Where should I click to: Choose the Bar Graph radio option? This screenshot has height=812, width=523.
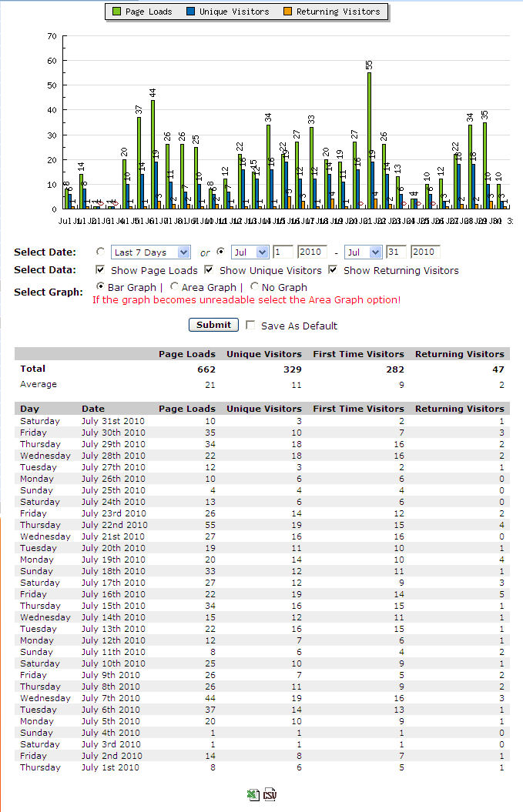(x=100, y=286)
